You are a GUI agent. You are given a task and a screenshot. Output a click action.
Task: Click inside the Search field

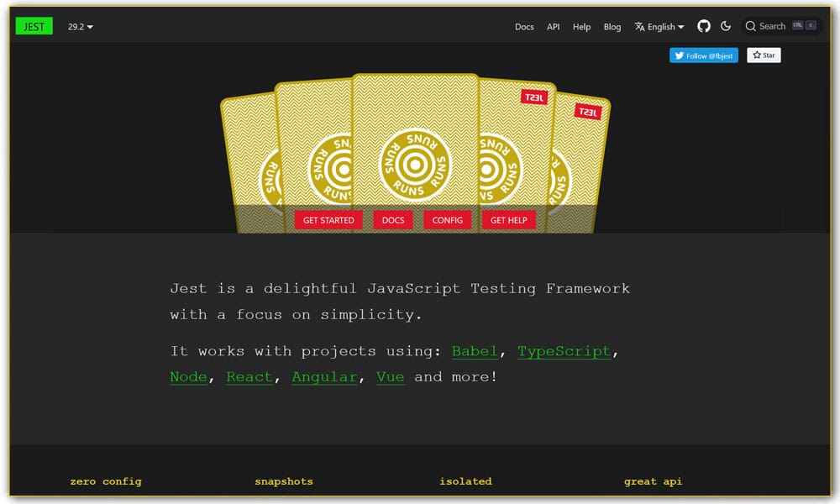click(x=771, y=26)
